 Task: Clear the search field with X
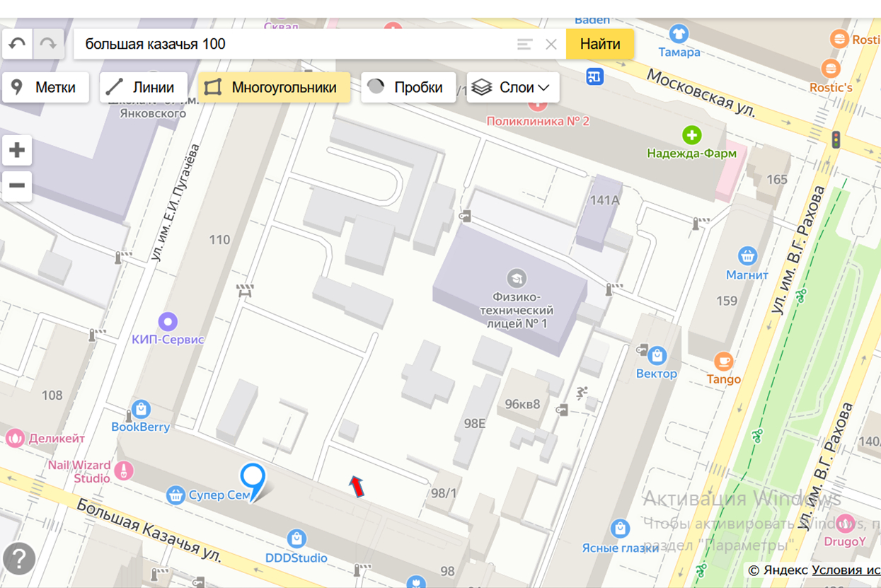[x=551, y=45]
